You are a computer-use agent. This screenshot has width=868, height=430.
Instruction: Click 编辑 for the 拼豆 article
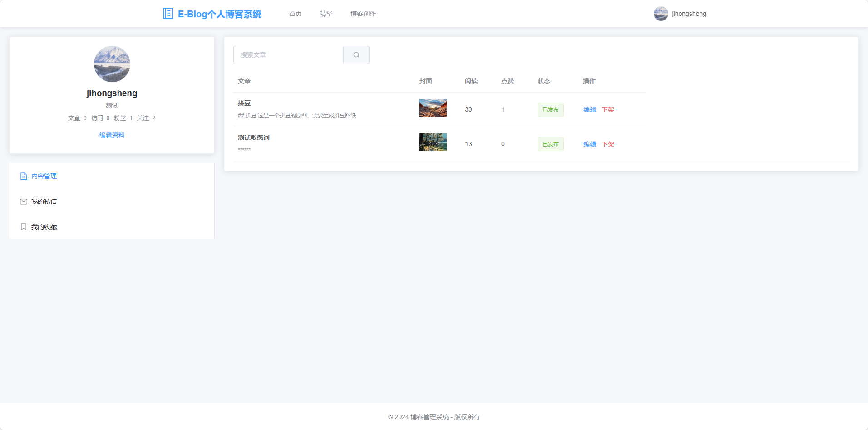pyautogui.click(x=589, y=110)
